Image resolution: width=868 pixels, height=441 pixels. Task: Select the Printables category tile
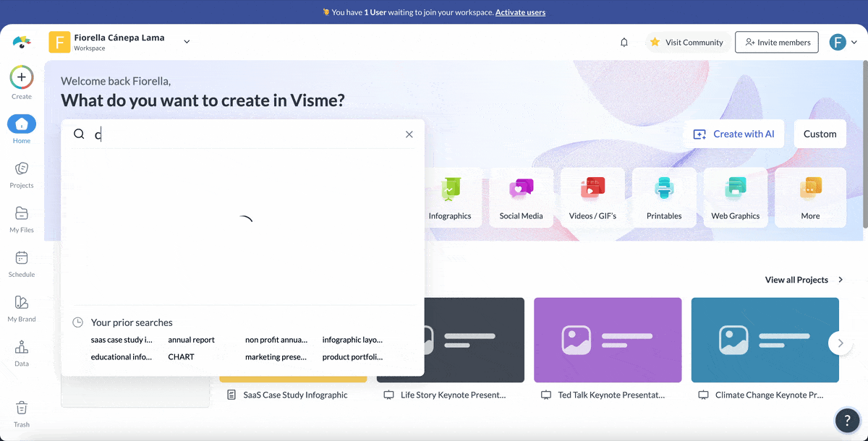[664, 197]
